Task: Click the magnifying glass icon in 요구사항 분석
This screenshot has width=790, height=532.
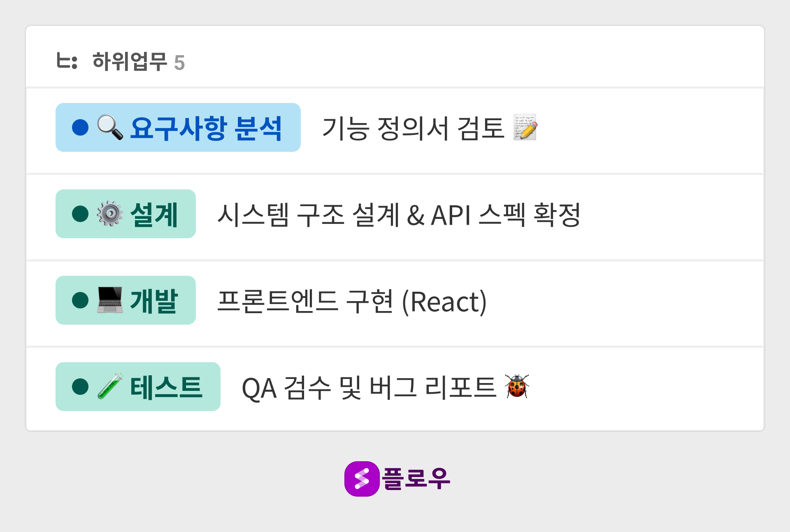Action: pos(110,127)
